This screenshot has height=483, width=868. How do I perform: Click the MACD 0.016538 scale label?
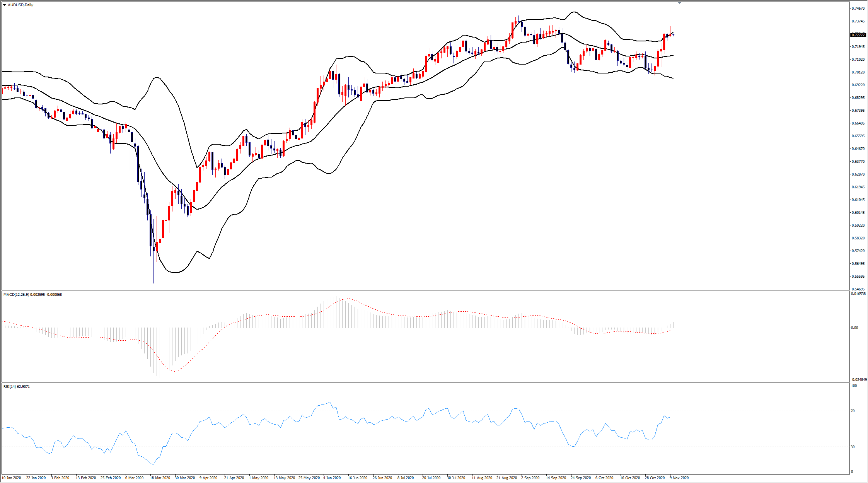[x=858, y=294]
